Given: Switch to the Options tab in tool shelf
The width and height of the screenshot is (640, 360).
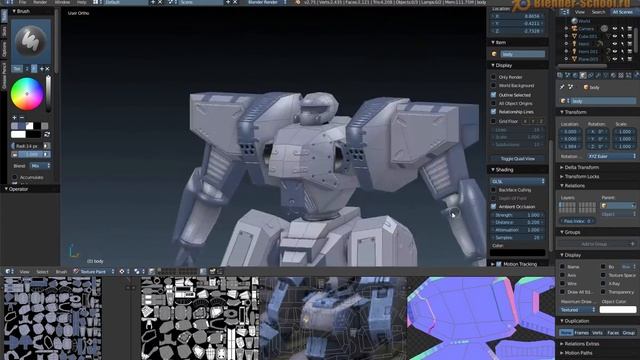Looking at the screenshot, I should [x=4, y=49].
